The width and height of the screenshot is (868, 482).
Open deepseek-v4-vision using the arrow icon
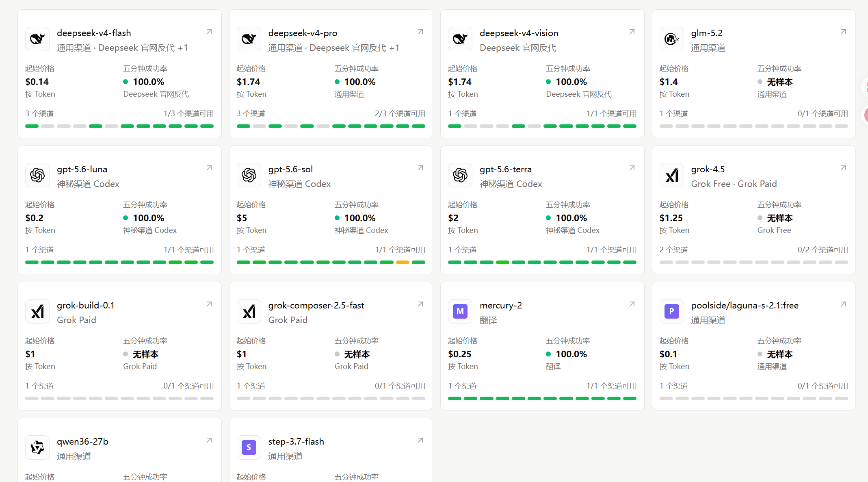pos(632,32)
